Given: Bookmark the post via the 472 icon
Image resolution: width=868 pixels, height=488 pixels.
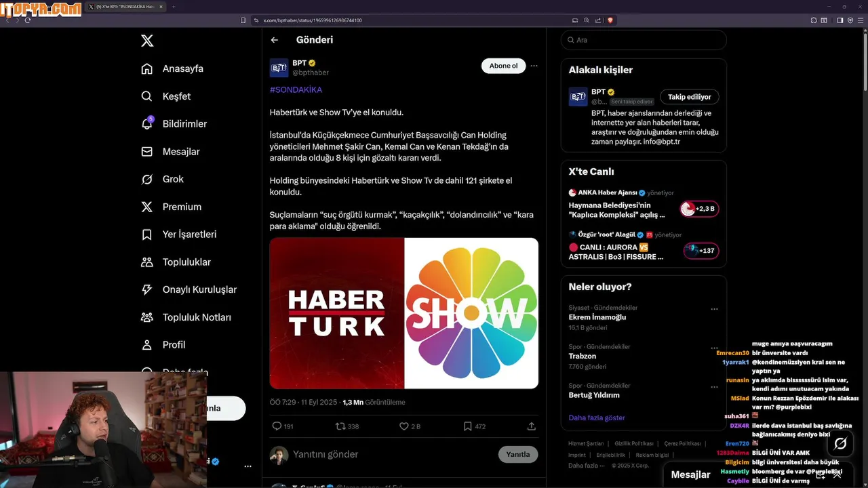Looking at the screenshot, I should pos(467,426).
